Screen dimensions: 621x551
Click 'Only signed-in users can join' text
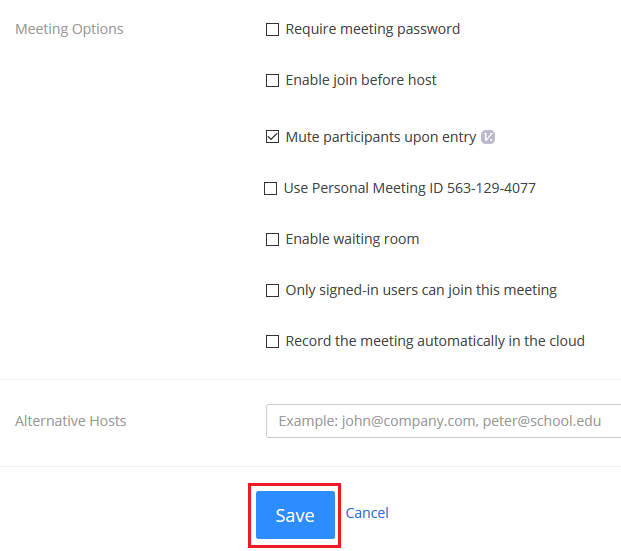point(420,290)
